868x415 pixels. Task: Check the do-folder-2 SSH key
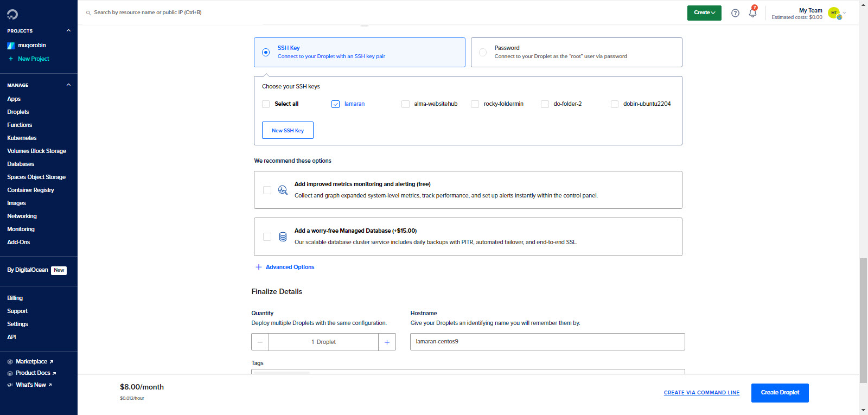[545, 104]
